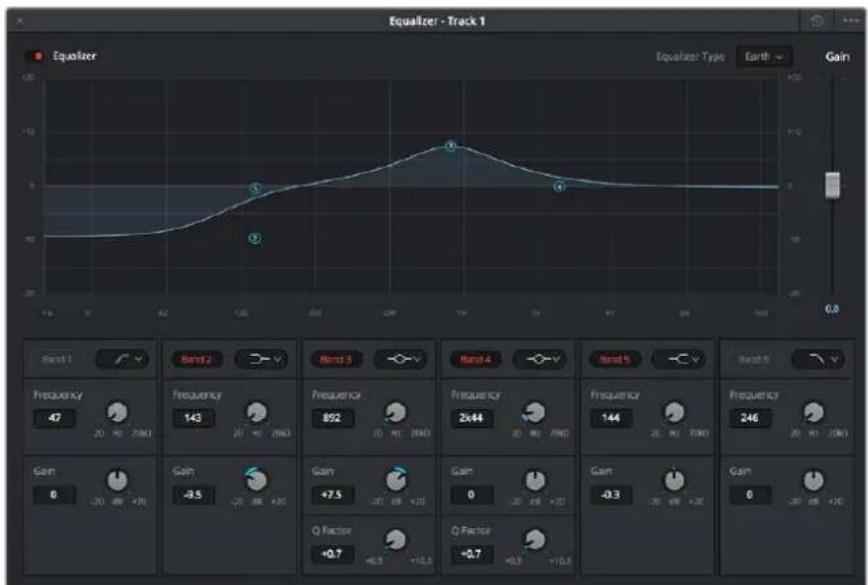Click Band 5 gain knob
Image resolution: width=868 pixels, height=585 pixels.
[674, 480]
